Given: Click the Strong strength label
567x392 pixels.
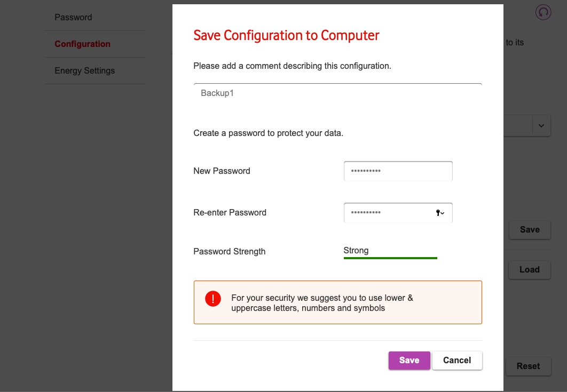Looking at the screenshot, I should 356,250.
